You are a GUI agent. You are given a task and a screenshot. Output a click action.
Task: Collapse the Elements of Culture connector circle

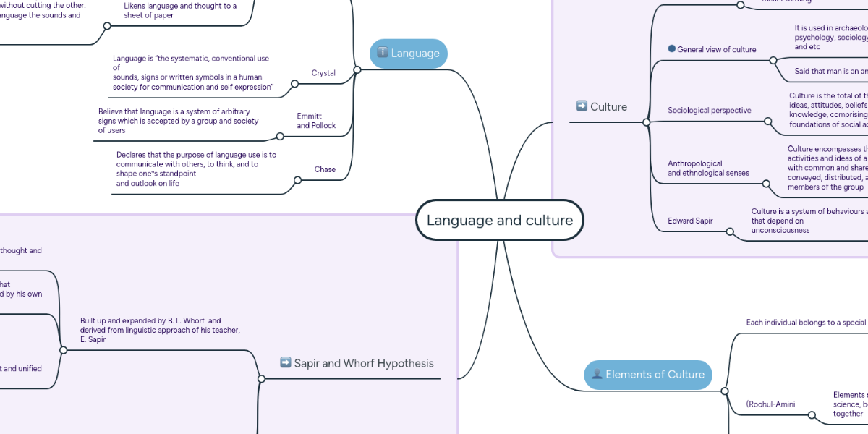(x=723, y=391)
